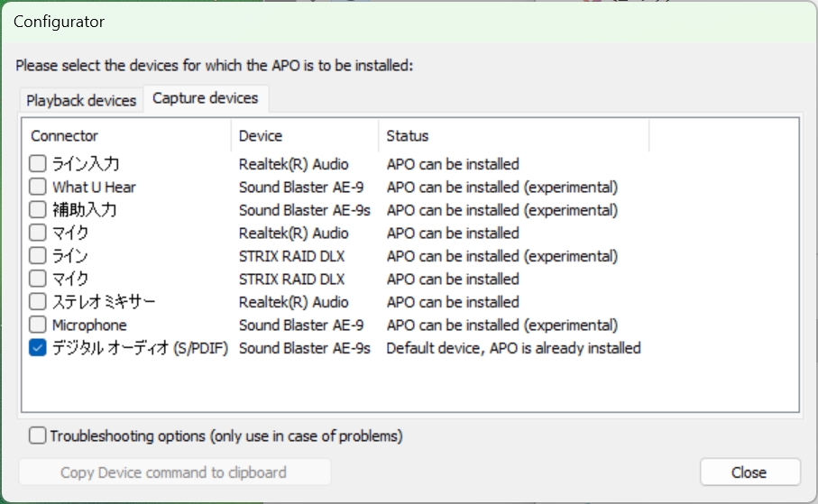Screen dimensions: 818x504
Task: Check the ライン入力 Realtek checkbox
Action: (37, 164)
